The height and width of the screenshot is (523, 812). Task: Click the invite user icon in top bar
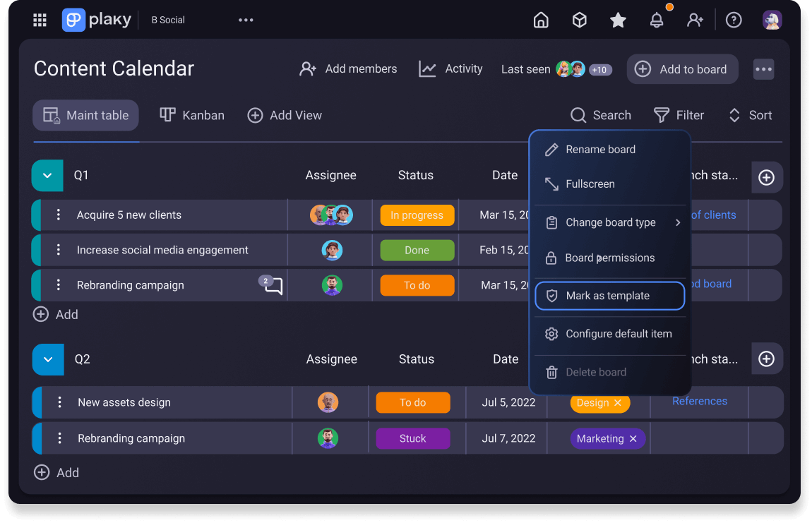[695, 20]
